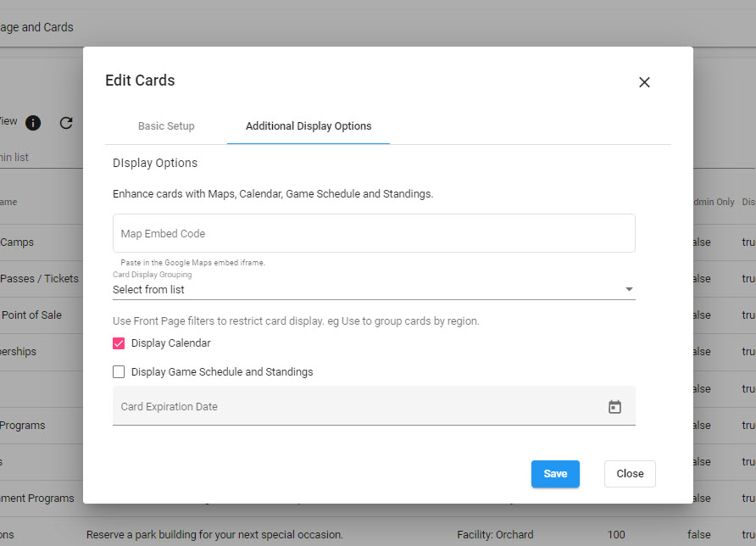756x546 pixels.
Task: Switch to the Basic Setup tab
Action: [166, 126]
